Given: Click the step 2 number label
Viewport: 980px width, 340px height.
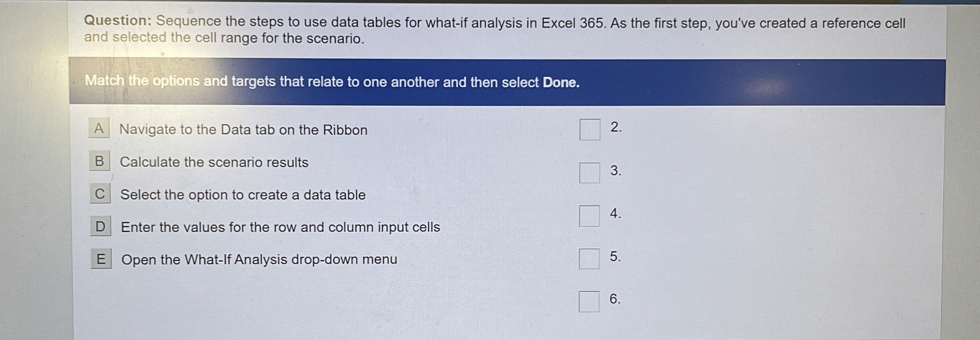Looking at the screenshot, I should click(615, 128).
